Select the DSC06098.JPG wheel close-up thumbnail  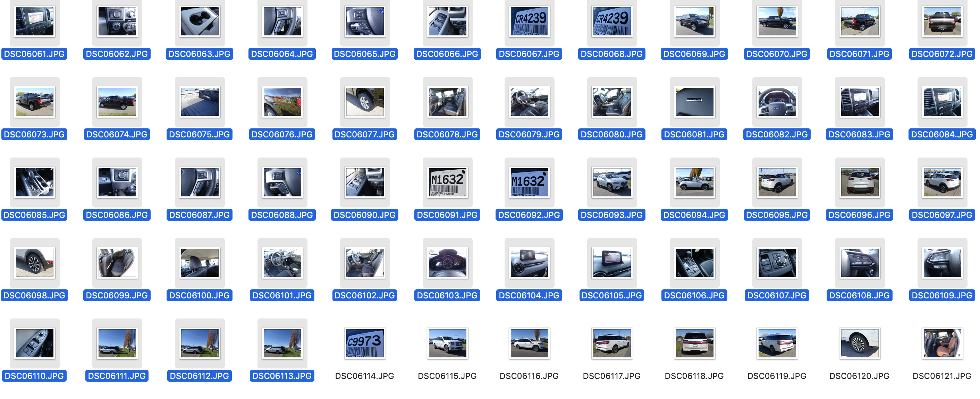pos(34,263)
